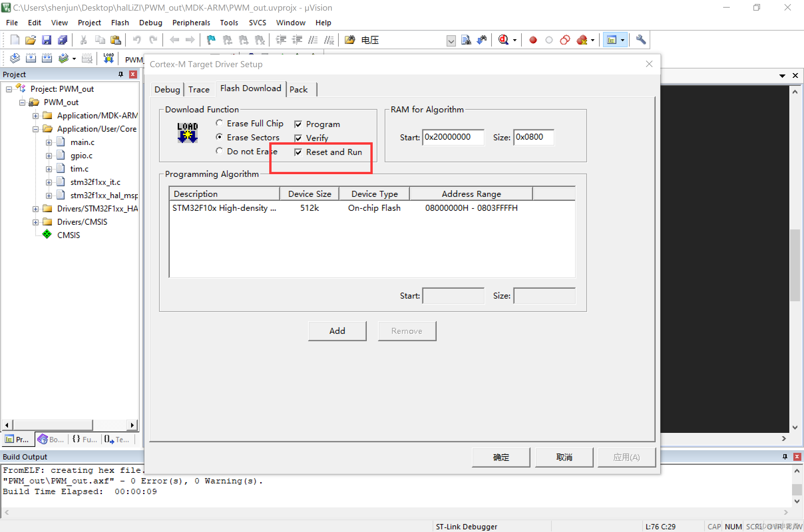Click the RAM for Algorithm Start field
Image resolution: width=804 pixels, height=532 pixels.
coord(453,137)
